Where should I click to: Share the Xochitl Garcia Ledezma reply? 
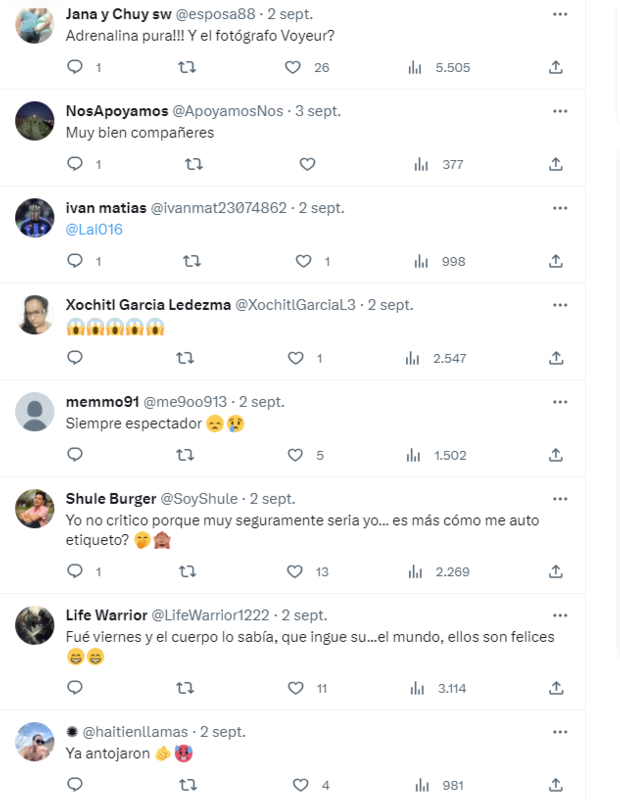point(556,358)
